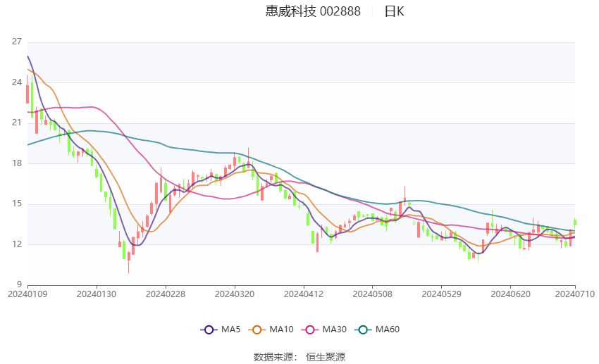599x364 pixels.
Task: Click the y-axis value 21
Action: pyautogui.click(x=17, y=123)
